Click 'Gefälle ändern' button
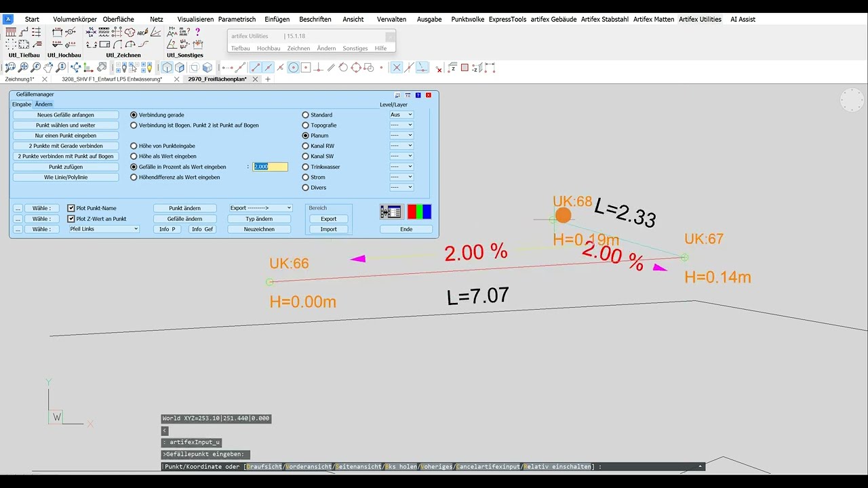Viewport: 868px width, 488px height. 184,219
